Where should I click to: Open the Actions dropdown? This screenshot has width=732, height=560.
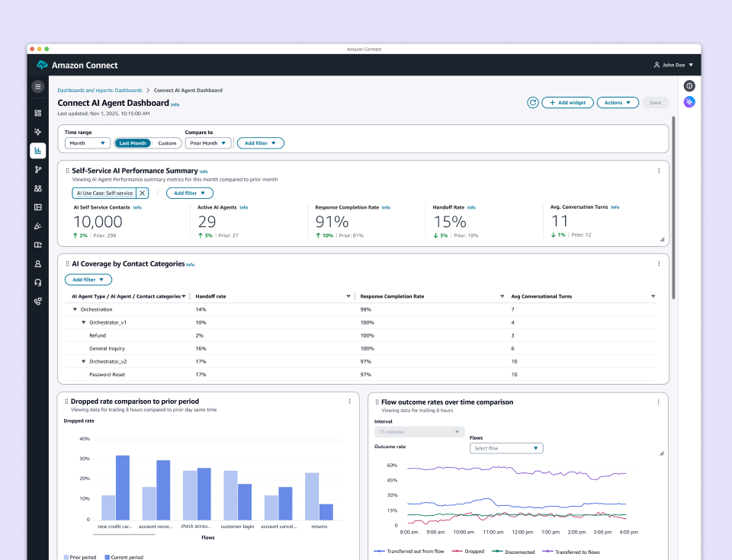click(x=618, y=102)
